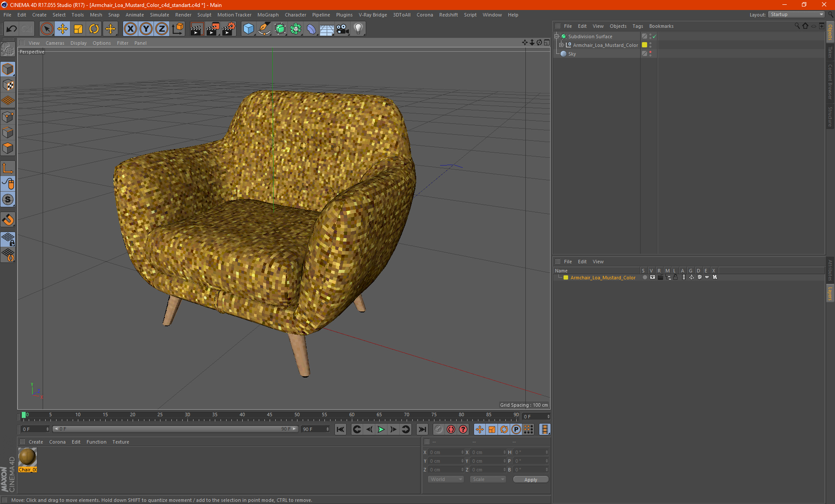This screenshot has height=504, width=835.
Task: Open the Spline Pen tool
Action: pyautogui.click(x=264, y=29)
